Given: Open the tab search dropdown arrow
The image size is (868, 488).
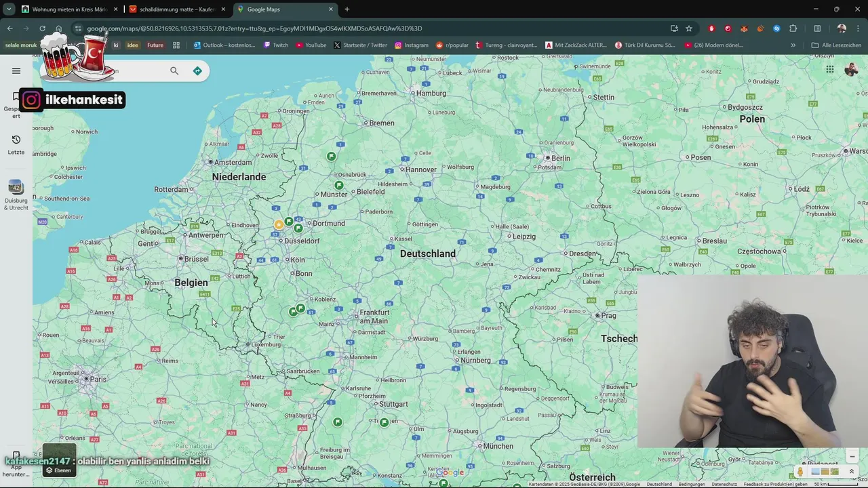Looking at the screenshot, I should pos(9,9).
